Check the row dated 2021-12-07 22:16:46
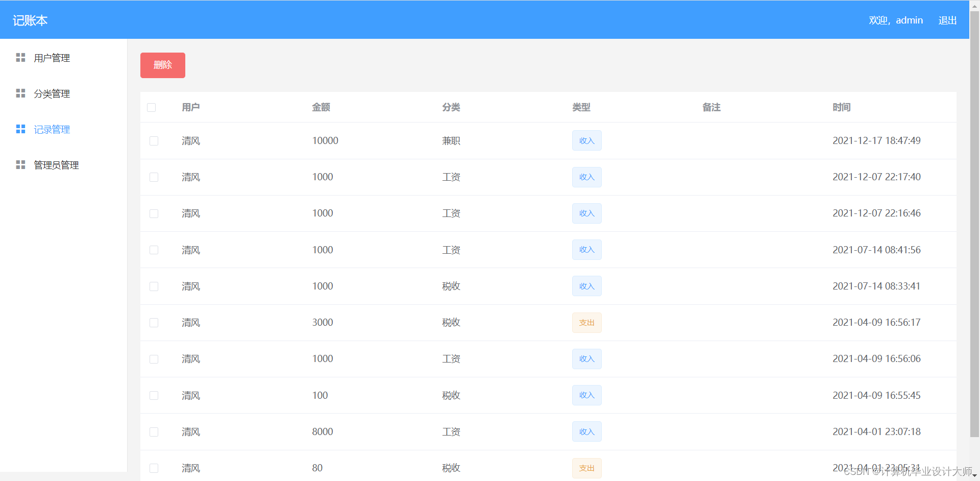This screenshot has width=980, height=481. point(154,213)
